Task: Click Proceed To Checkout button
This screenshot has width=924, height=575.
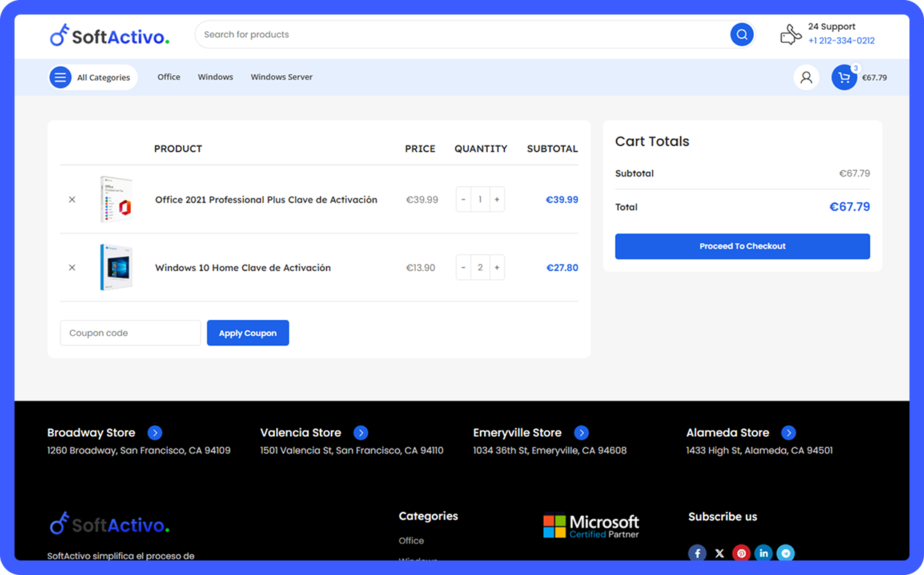Action: [x=742, y=246]
